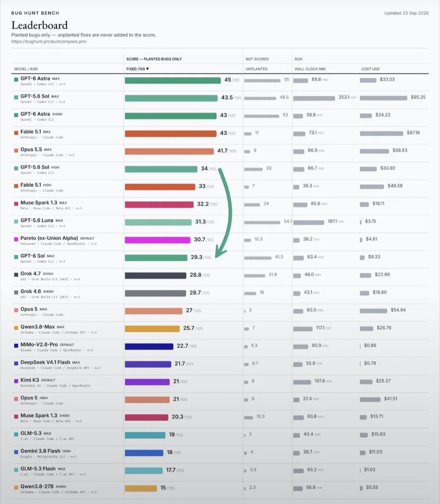Select the Kimi K3 row name
Image resolution: width=440 pixels, height=504 pixels.
pyautogui.click(x=38, y=380)
